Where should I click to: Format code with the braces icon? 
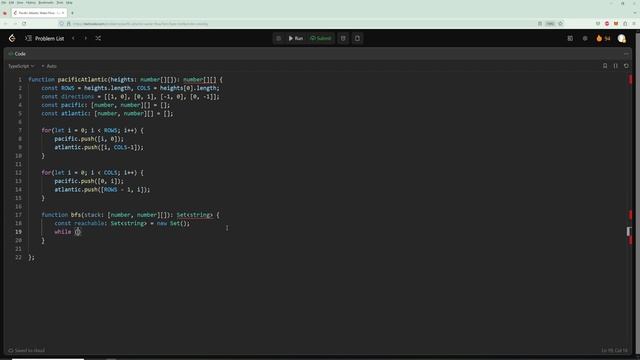(x=616, y=66)
